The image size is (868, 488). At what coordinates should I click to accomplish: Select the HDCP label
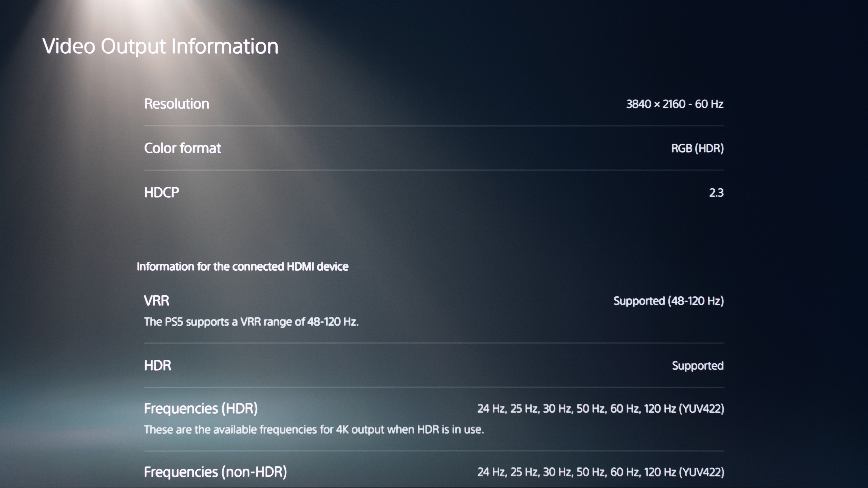161,193
